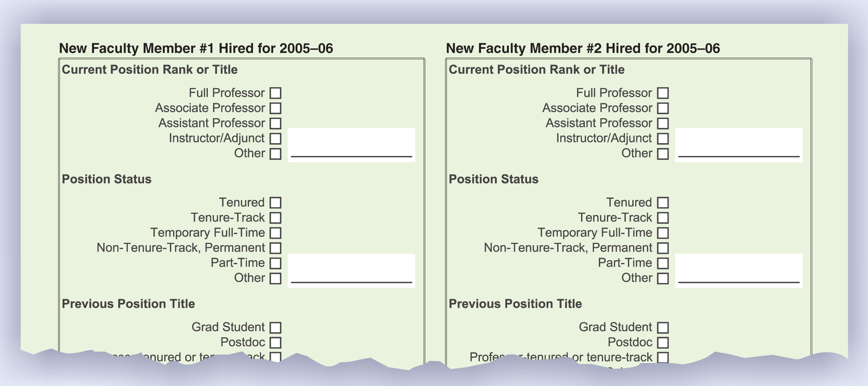Check Full Professor for Faculty Member #1
The height and width of the screenshot is (386, 868).
[275, 93]
